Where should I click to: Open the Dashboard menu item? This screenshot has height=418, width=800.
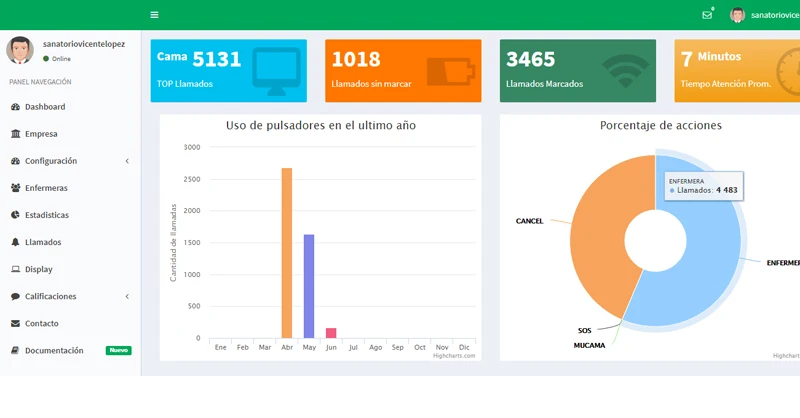(x=70, y=107)
